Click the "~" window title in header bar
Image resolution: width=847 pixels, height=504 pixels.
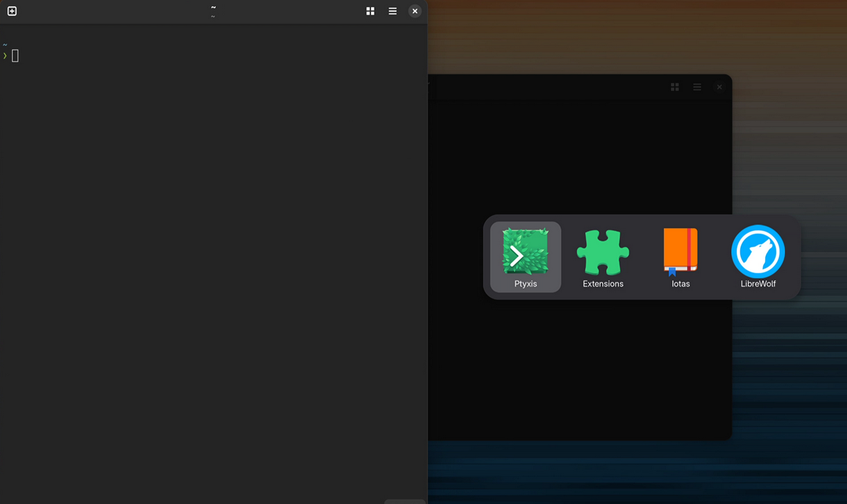point(213,8)
